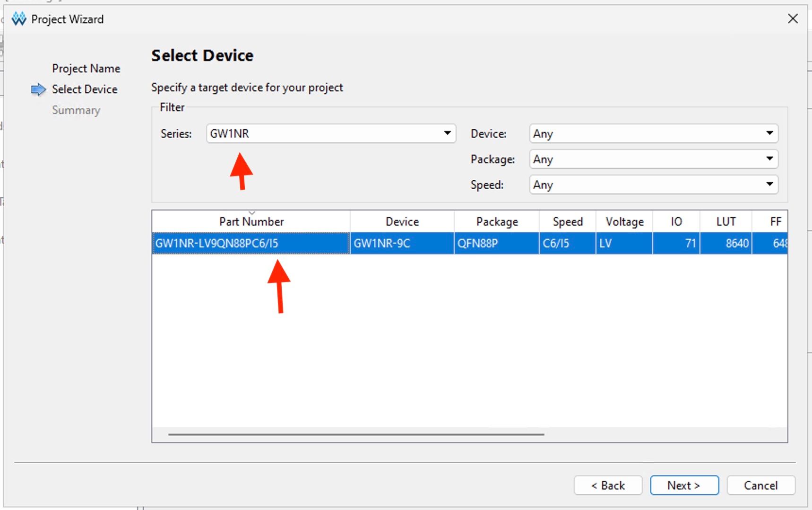This screenshot has height=510, width=812.
Task: Click the Gowin Project Wizard logo icon
Action: 19,19
